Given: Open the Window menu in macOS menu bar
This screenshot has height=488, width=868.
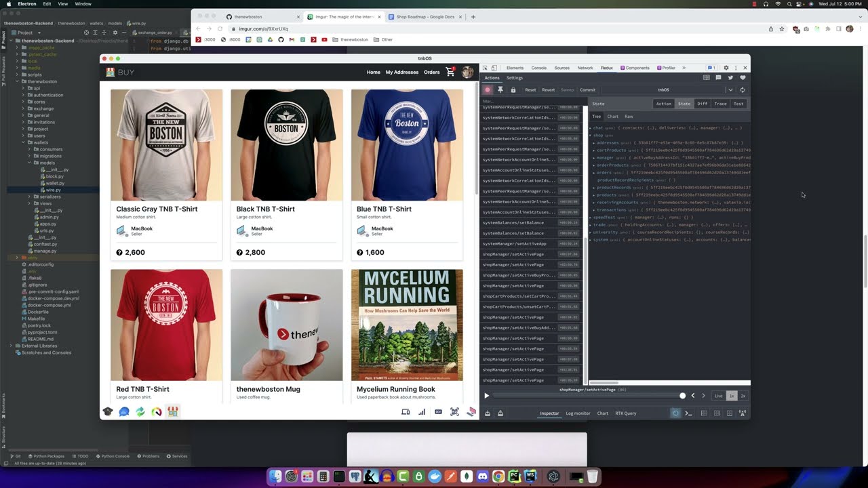Looking at the screenshot, I should coord(83,4).
